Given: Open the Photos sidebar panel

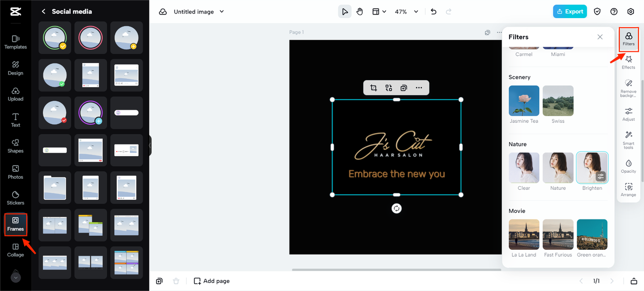Looking at the screenshot, I should (16, 172).
